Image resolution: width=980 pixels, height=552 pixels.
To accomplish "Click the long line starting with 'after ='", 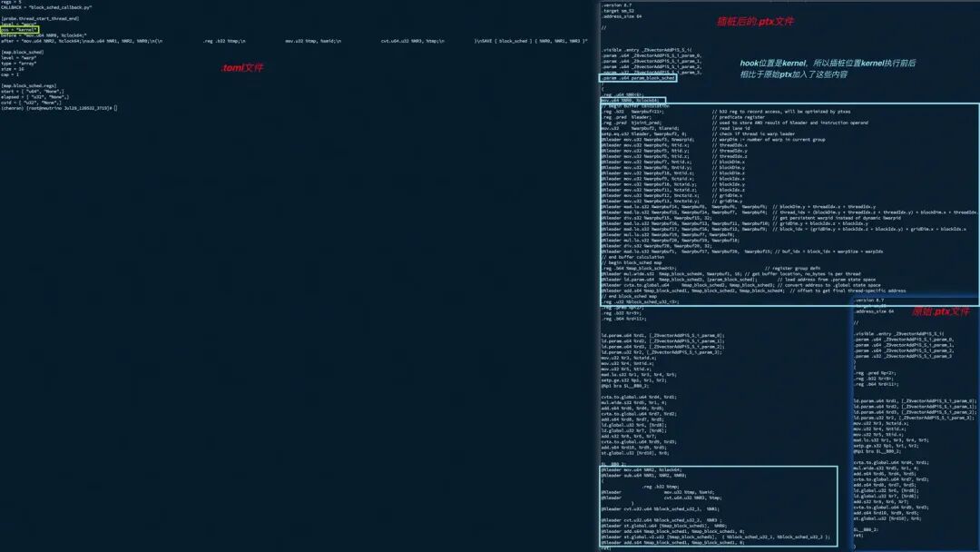I will 294,41.
